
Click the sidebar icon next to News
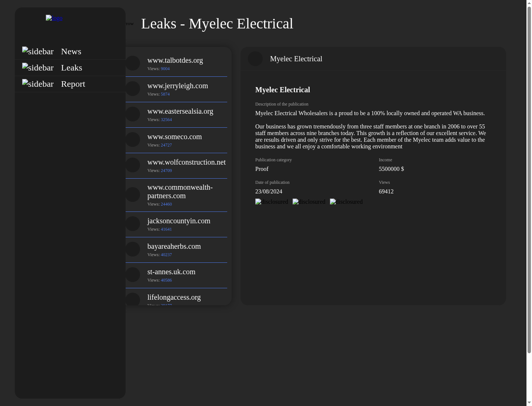click(38, 51)
